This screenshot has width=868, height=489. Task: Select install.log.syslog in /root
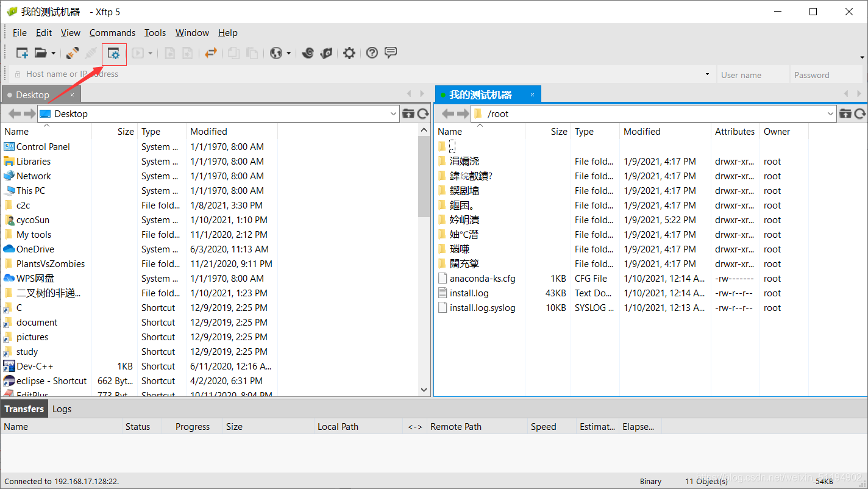coord(483,308)
